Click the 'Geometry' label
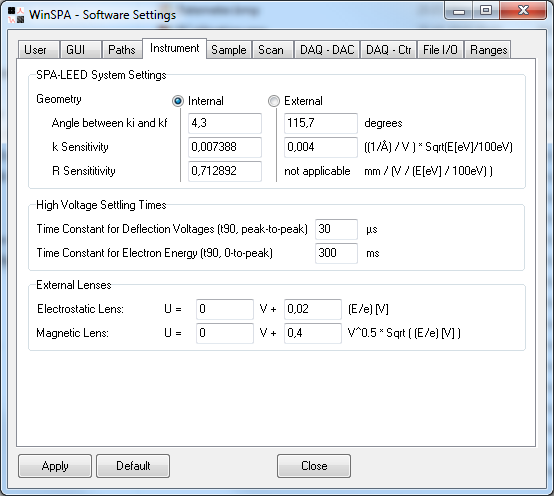554x496 pixels. 59,99
